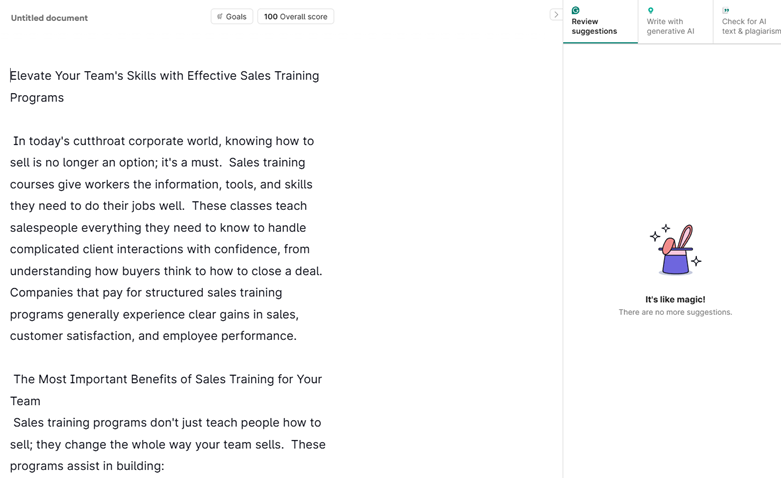This screenshot has height=478, width=781.
Task: View the 100 Overall score details
Action: 295,17
